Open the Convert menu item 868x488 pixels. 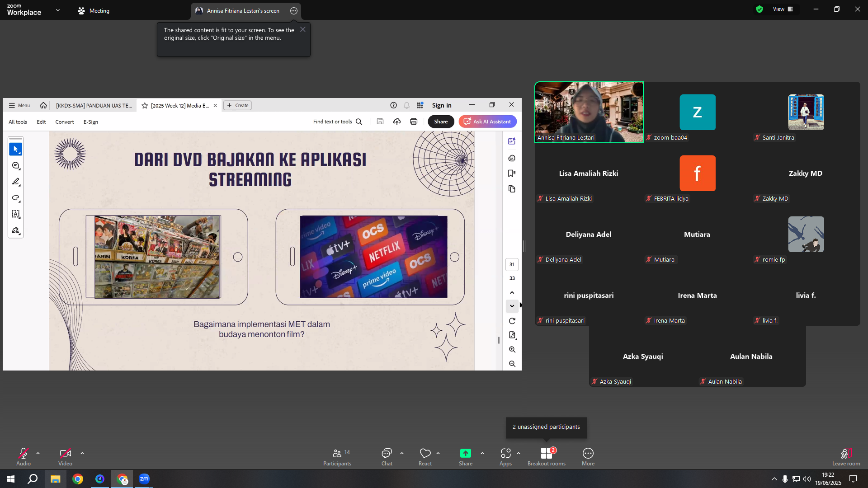(65, 122)
